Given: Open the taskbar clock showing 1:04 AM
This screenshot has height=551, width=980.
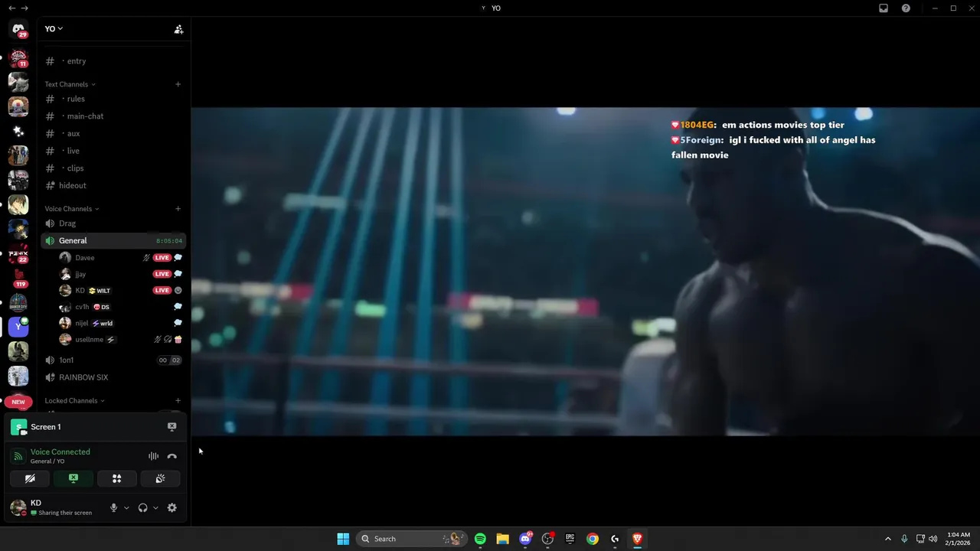Looking at the screenshot, I should coord(959,539).
